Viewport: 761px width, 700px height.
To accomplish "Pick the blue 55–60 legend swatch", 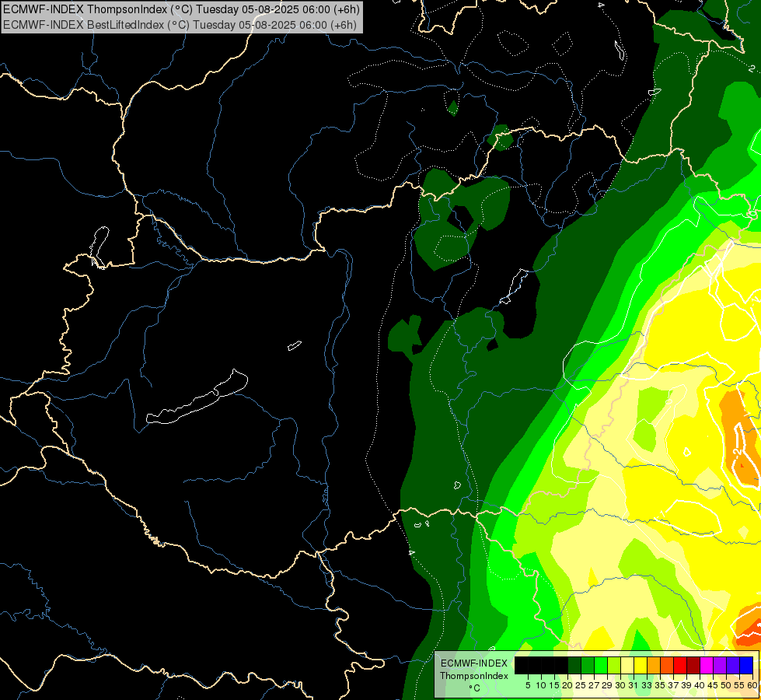I will click(x=746, y=665).
